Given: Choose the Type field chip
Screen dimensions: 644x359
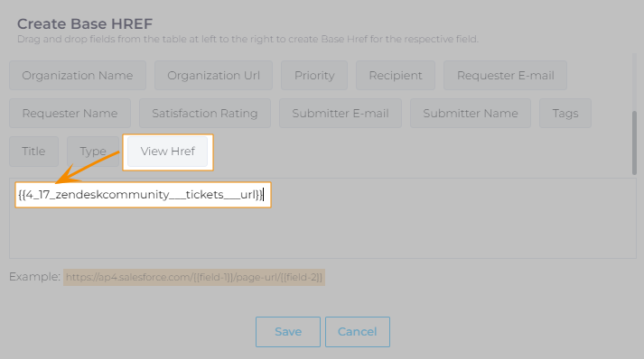Looking at the screenshot, I should [x=93, y=152].
